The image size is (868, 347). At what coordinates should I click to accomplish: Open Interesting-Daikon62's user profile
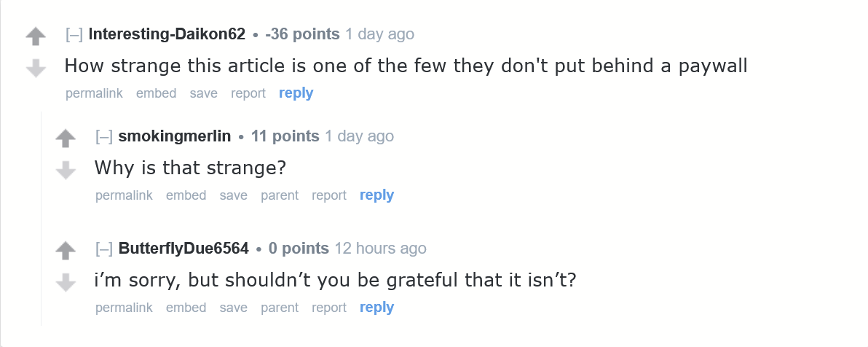[167, 34]
